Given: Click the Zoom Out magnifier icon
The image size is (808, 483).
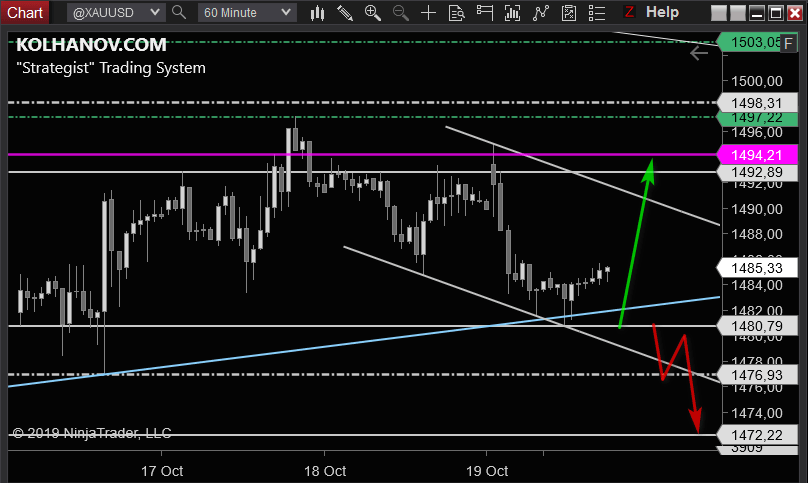Looking at the screenshot, I should (401, 13).
